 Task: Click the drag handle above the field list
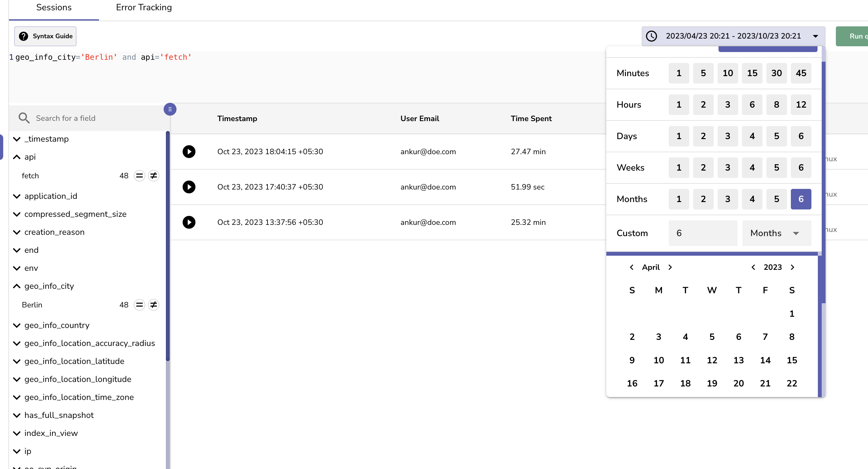pos(170,109)
